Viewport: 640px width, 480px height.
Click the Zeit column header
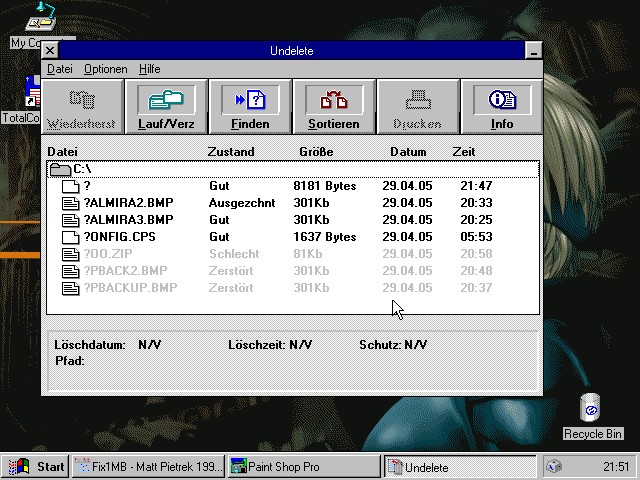click(464, 152)
